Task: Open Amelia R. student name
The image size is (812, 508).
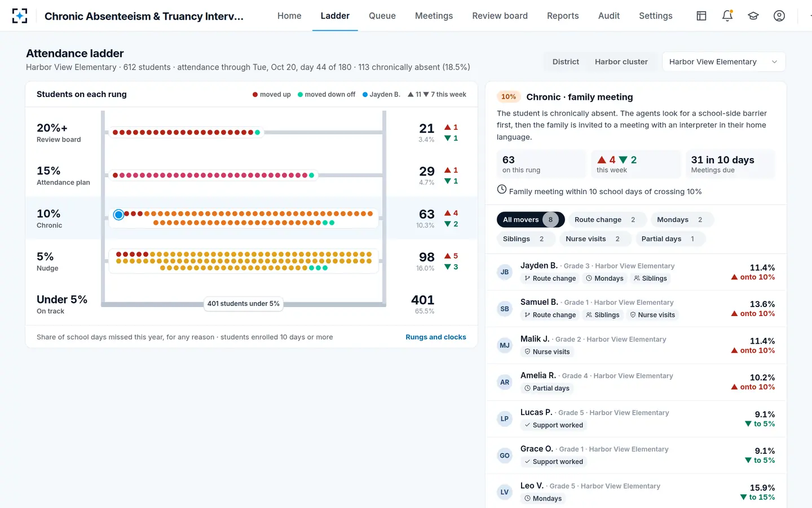Action: pos(538,375)
